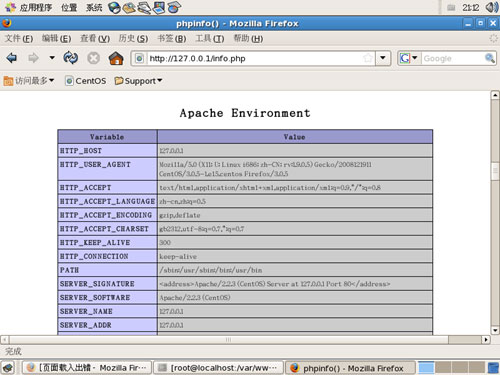Viewport: 500px width, 375px height.
Task: Open the volume control speaker icon
Action: pos(491,7)
